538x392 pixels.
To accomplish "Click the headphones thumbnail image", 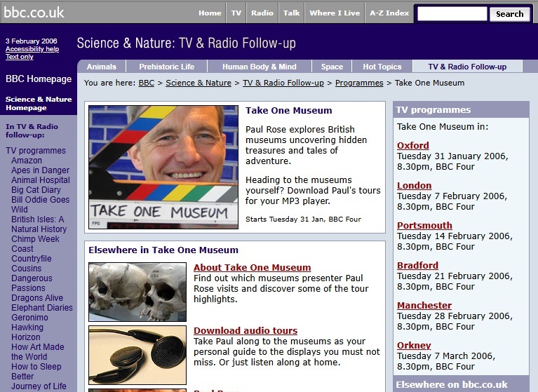I will [137, 355].
